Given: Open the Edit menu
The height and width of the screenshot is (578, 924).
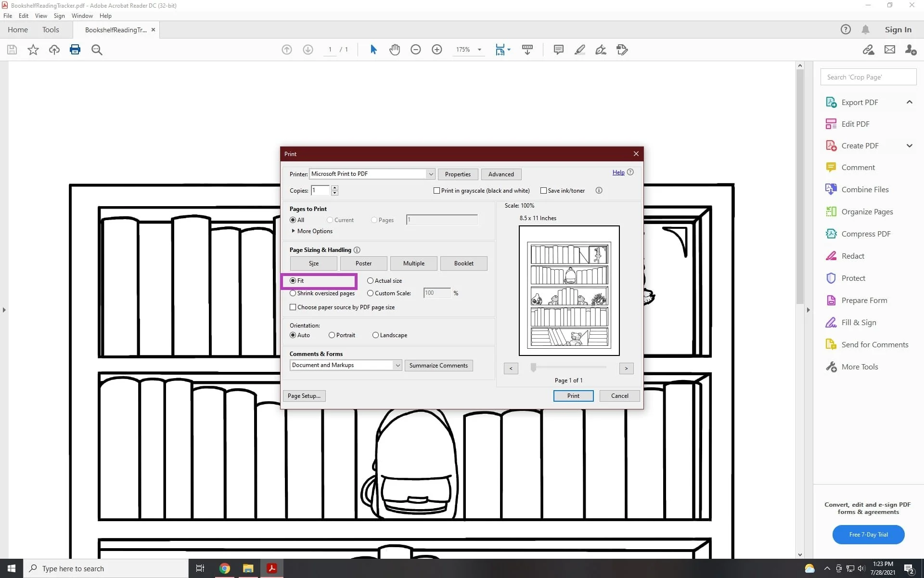Looking at the screenshot, I should click(x=23, y=15).
